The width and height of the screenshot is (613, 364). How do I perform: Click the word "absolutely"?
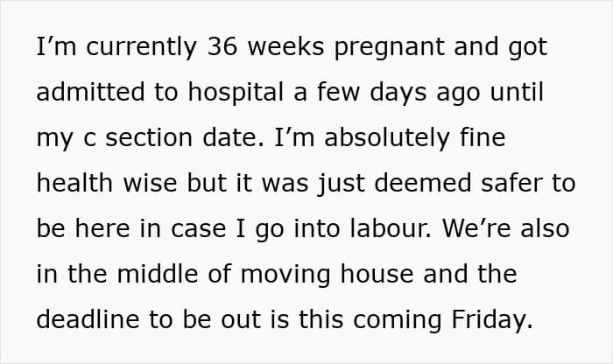coord(387,139)
